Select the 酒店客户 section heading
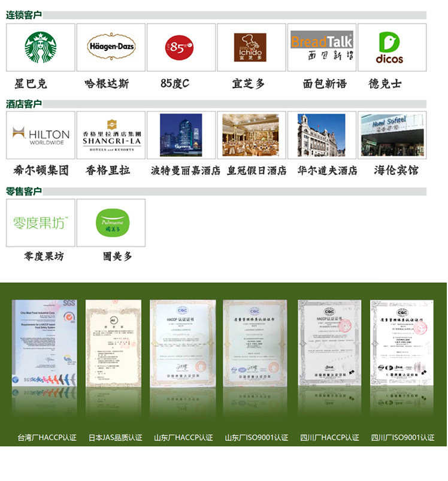The image size is (448, 481). click(24, 104)
